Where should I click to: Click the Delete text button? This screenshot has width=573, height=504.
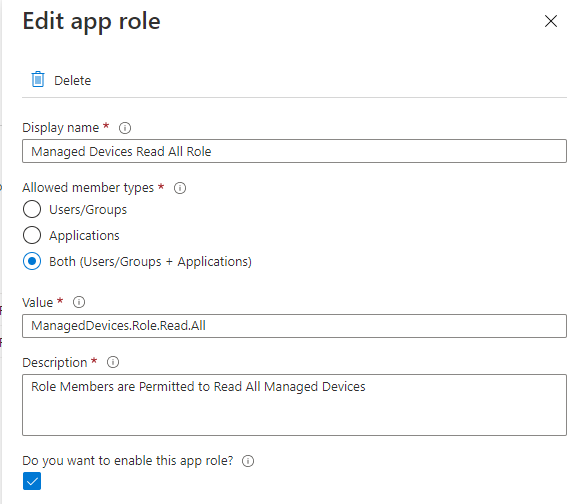pos(72,80)
